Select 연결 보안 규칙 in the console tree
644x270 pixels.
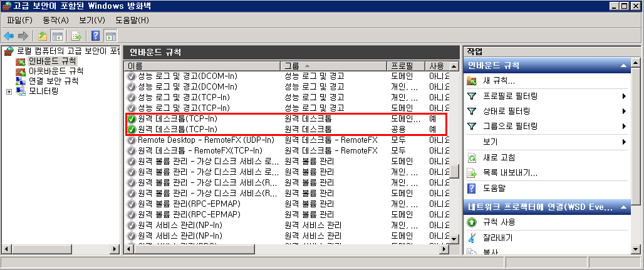tap(53, 81)
